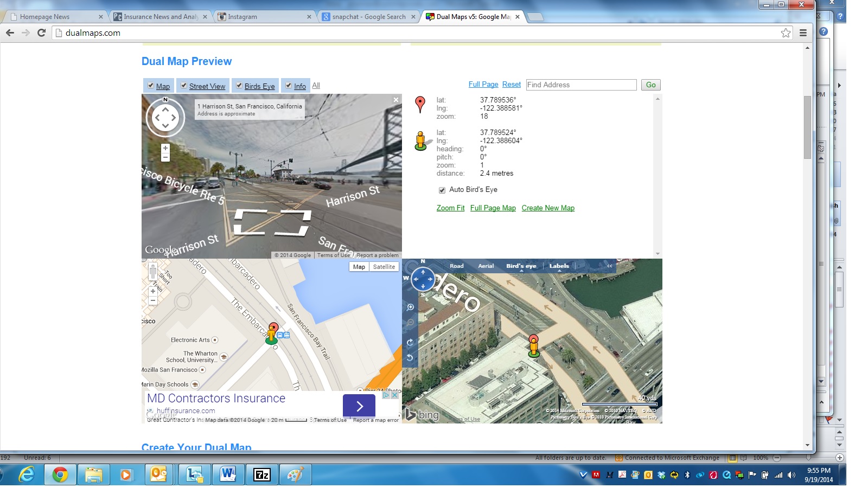Click pegman icon on Google map controls
The height and width of the screenshot is (488, 868).
point(153,272)
